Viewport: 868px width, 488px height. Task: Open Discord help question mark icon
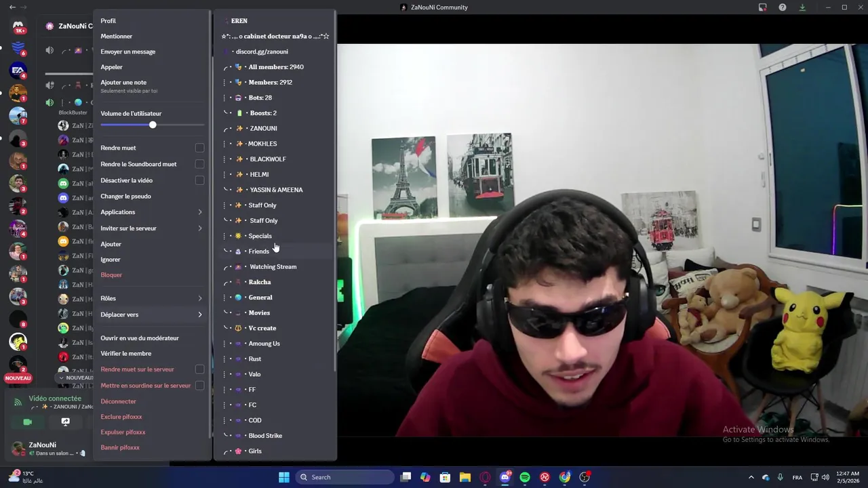783,7
